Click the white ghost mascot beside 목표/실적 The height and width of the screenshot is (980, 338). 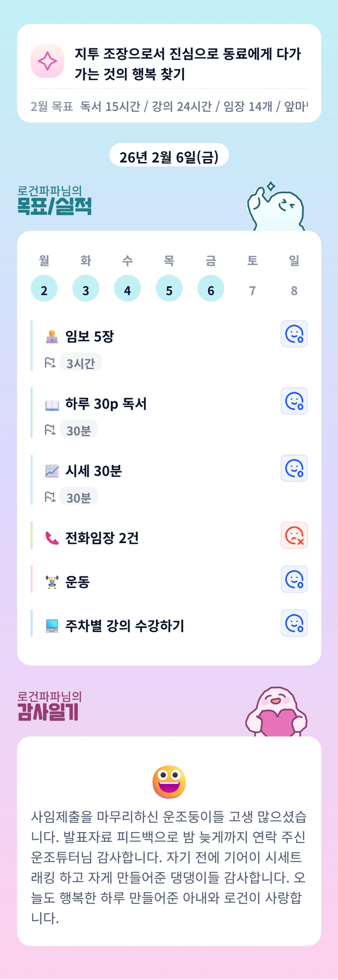pyautogui.click(x=276, y=208)
